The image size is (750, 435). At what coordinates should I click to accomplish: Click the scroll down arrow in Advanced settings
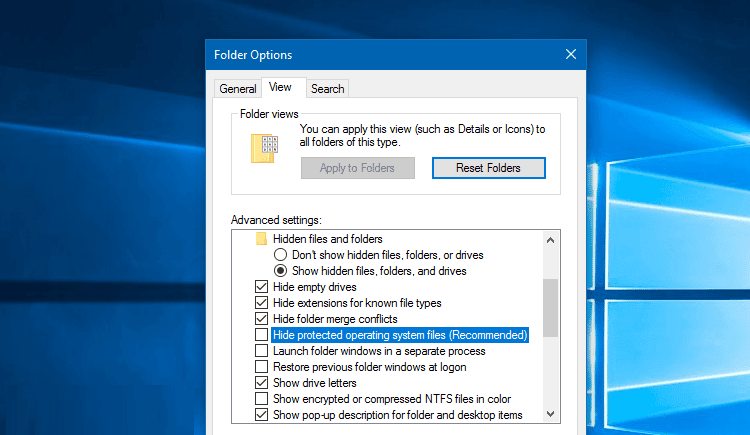click(551, 414)
